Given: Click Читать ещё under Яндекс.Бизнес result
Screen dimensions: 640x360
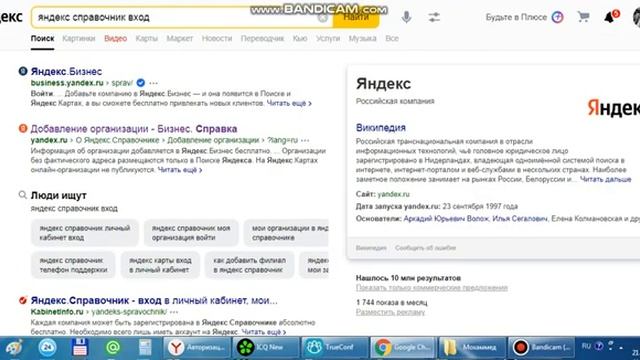Looking at the screenshot, I should pos(289,103).
